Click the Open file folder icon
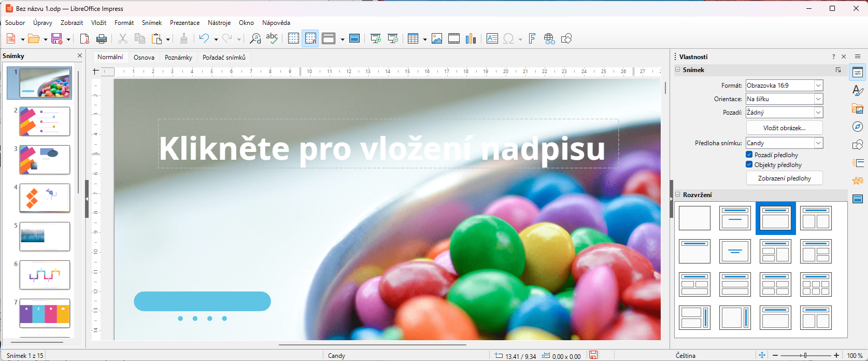Screen dimensions: 868x361 tap(34, 38)
